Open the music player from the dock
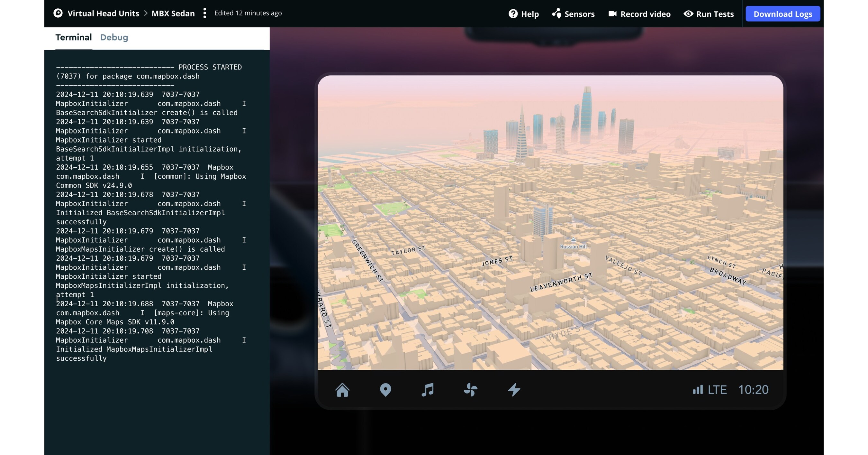Screen dimensions: 868x455 click(x=428, y=390)
